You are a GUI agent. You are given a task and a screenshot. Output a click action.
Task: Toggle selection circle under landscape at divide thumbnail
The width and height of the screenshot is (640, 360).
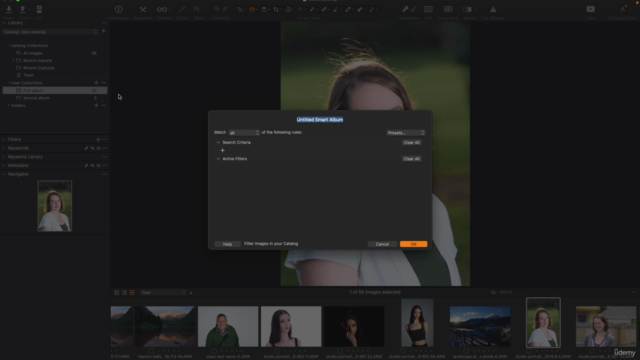pyautogui.click(x=466, y=351)
